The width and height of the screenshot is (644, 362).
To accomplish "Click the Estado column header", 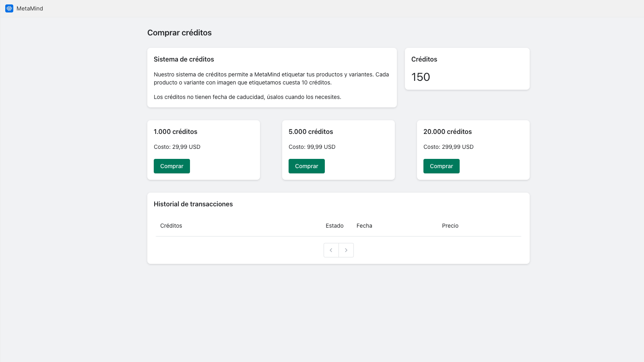I will pyautogui.click(x=334, y=226).
